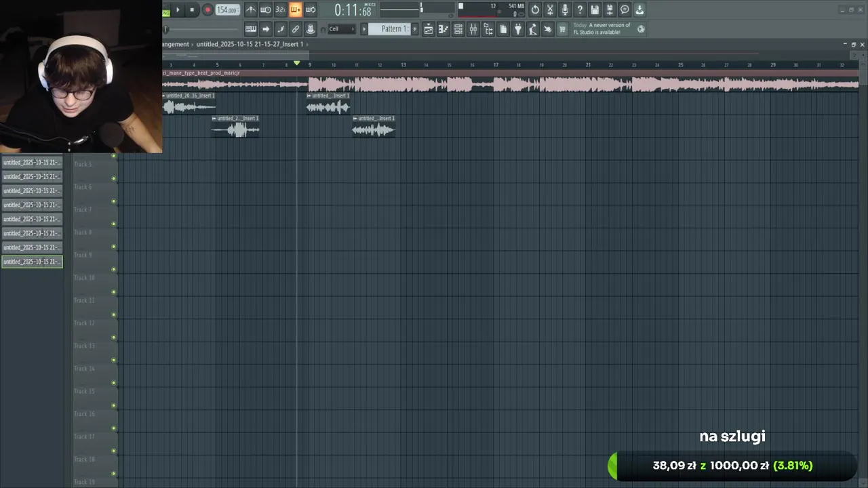Add new pattern with plus button
Viewport: 868px width, 488px height.
[415, 29]
